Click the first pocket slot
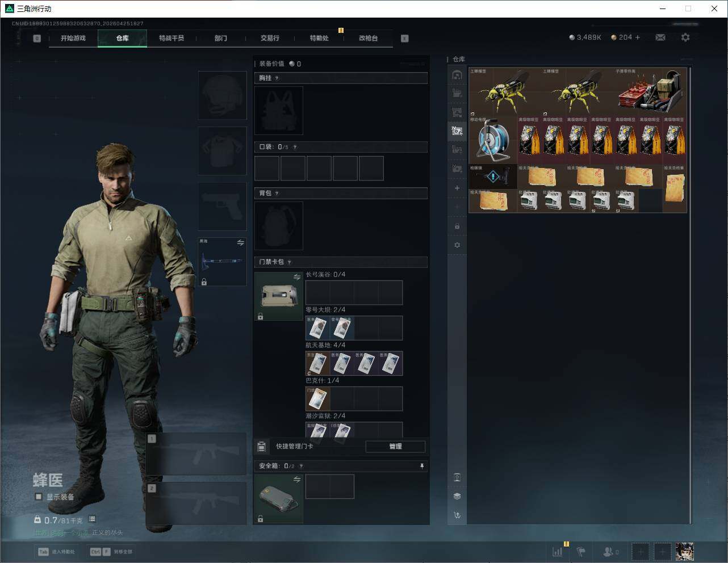 [x=267, y=169]
